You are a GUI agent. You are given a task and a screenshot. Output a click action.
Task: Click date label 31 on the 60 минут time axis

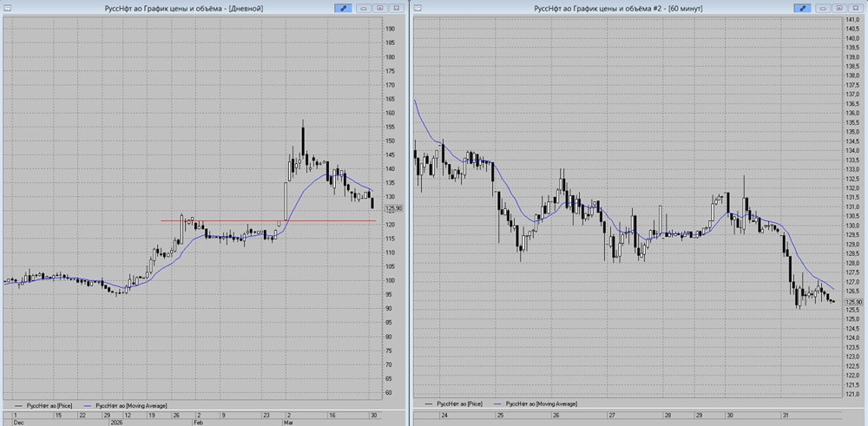[786, 415]
